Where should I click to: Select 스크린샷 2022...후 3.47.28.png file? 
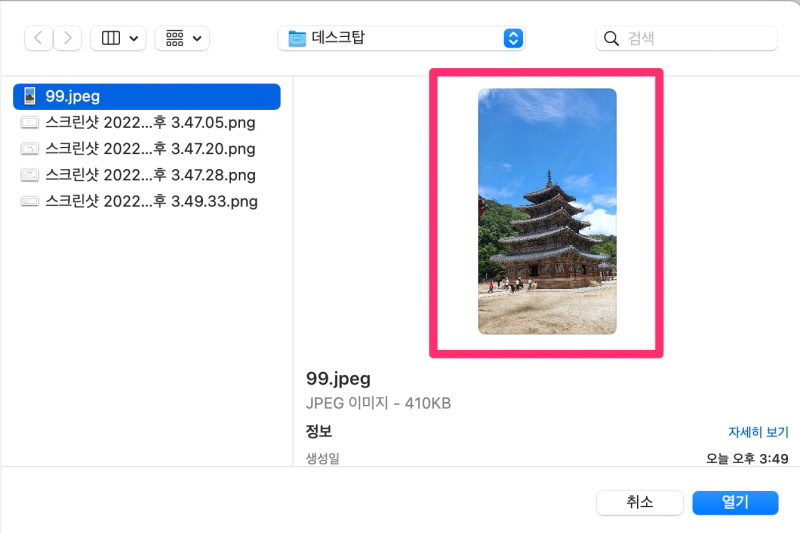point(147,175)
